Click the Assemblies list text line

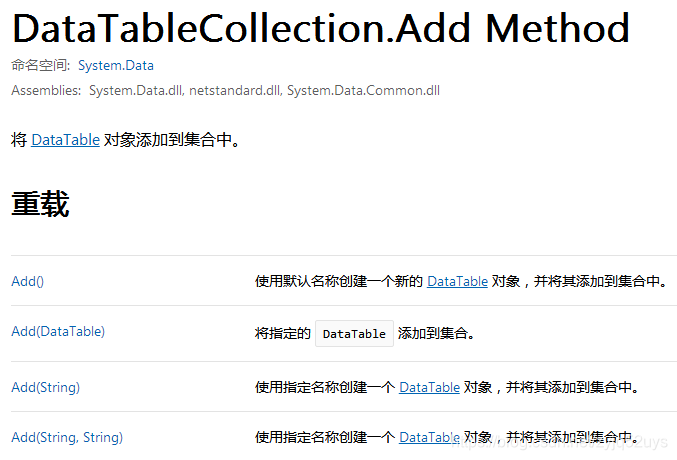225,91
